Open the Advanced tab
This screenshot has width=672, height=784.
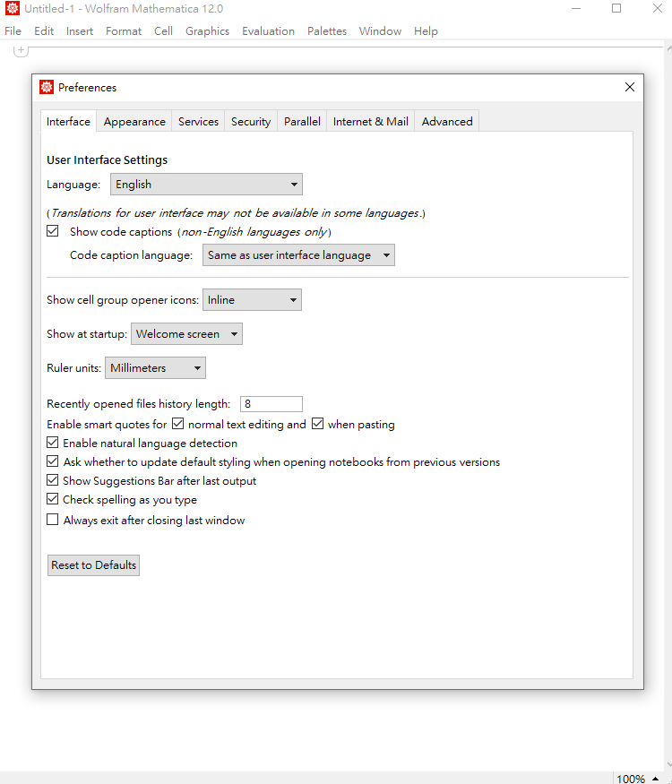tap(447, 122)
